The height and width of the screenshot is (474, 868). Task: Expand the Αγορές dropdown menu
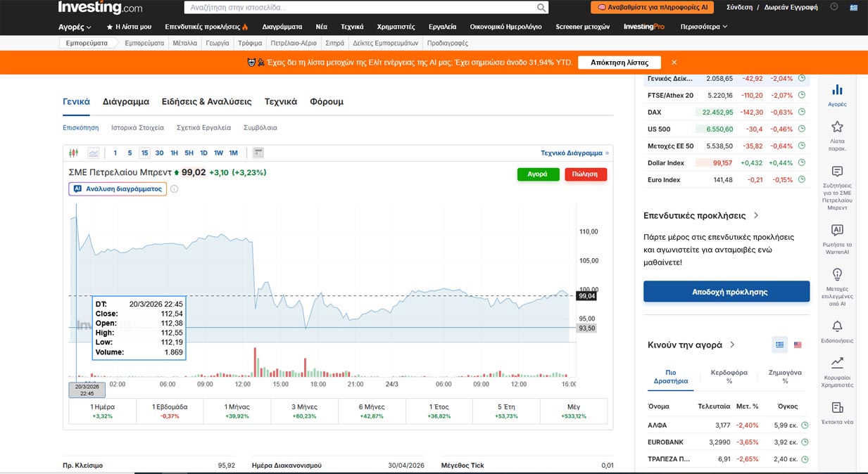click(75, 27)
